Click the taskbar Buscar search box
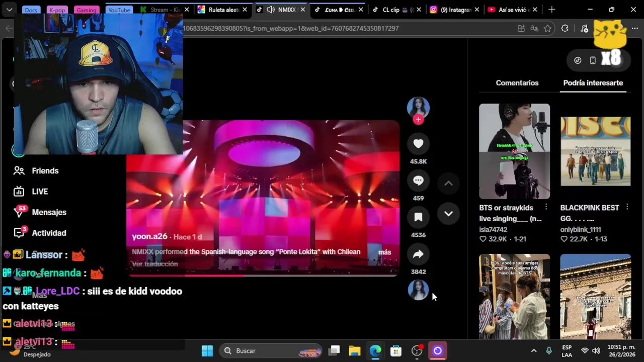Image resolution: width=644 pixels, height=362 pixels. click(x=272, y=351)
